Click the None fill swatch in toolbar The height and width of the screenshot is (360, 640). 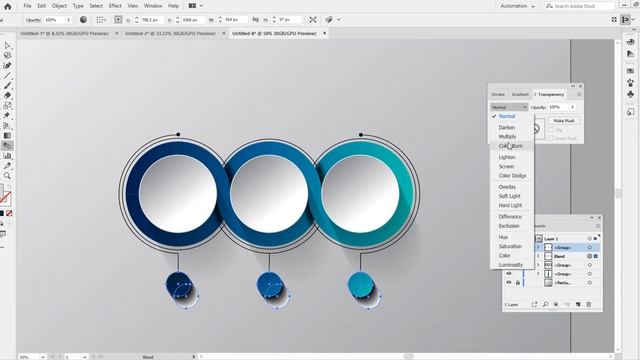[9, 213]
